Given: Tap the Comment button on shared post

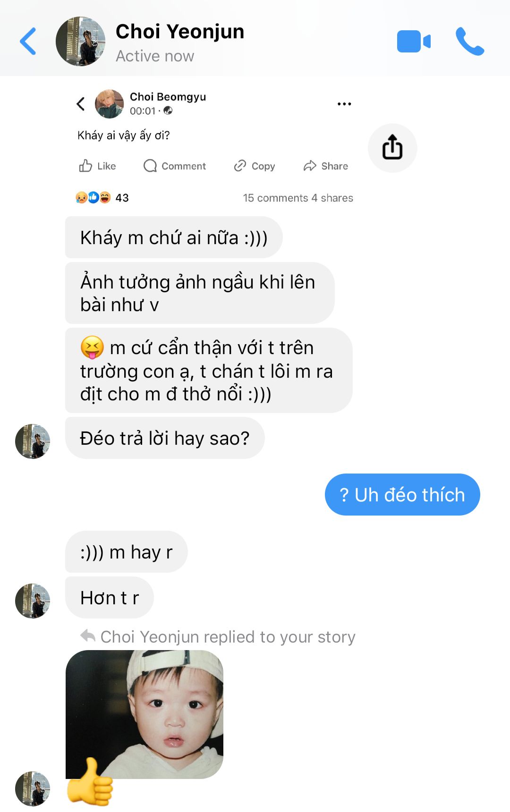Looking at the screenshot, I should (x=175, y=166).
